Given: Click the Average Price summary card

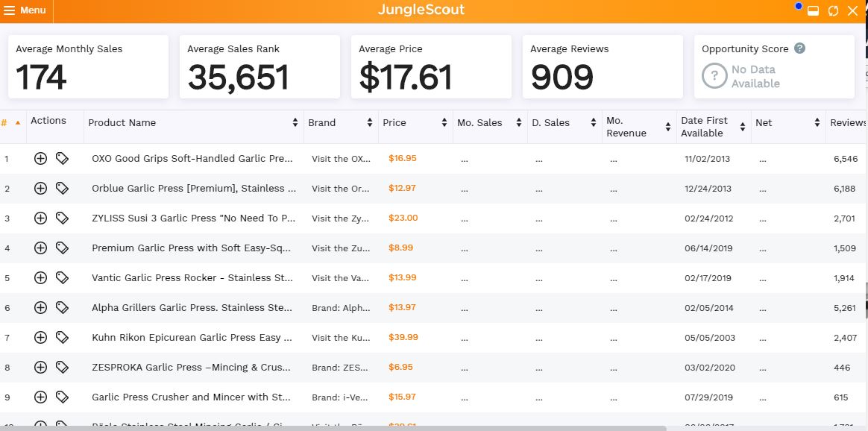Looking at the screenshot, I should [431, 67].
